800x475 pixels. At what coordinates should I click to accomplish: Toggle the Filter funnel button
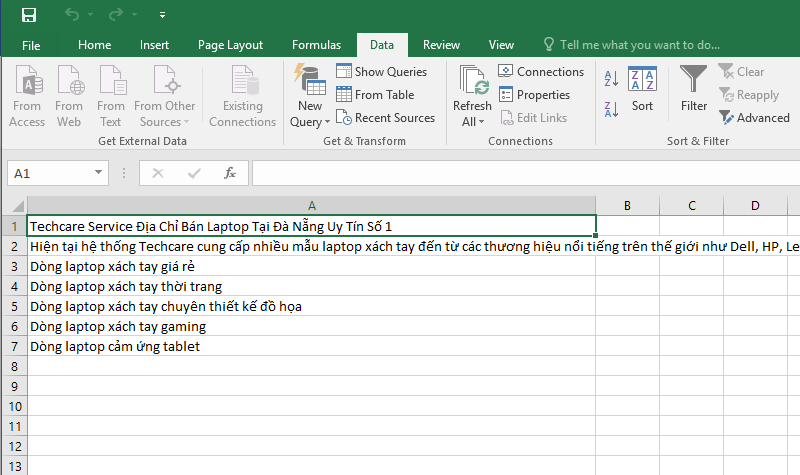click(x=693, y=89)
